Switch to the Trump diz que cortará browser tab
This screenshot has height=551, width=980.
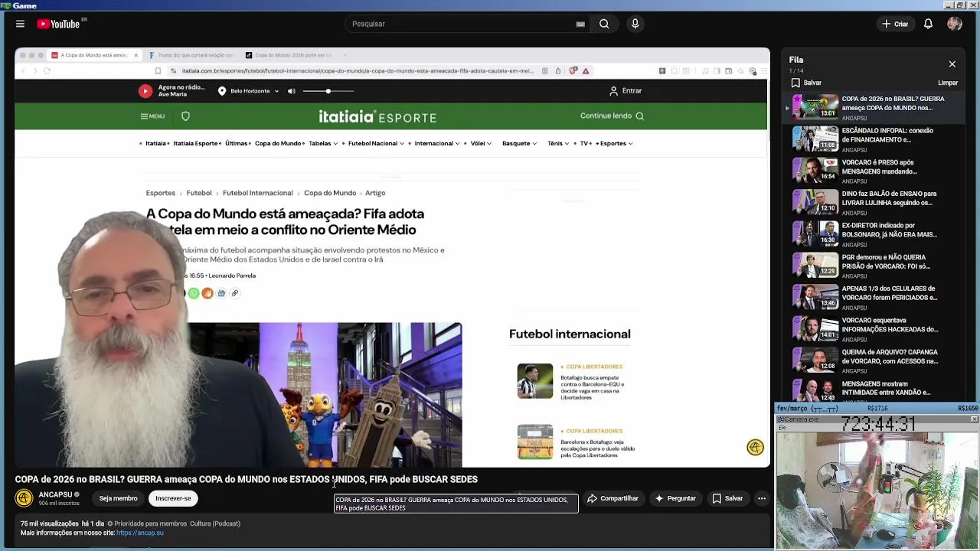point(191,55)
